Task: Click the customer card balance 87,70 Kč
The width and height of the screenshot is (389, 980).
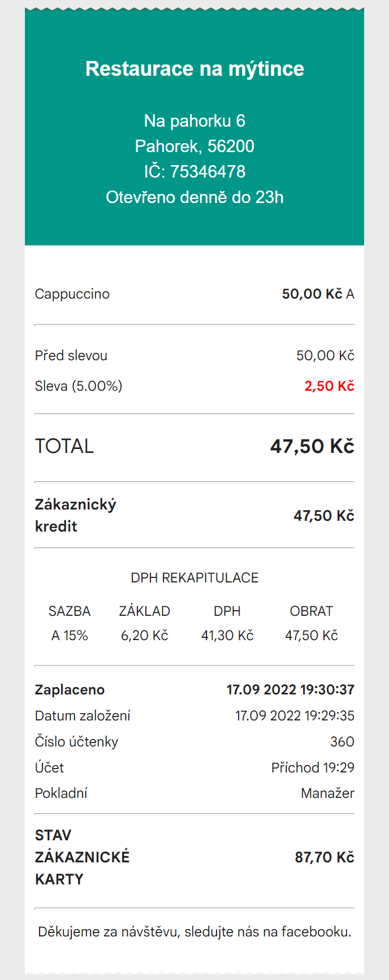Action: coord(325,857)
